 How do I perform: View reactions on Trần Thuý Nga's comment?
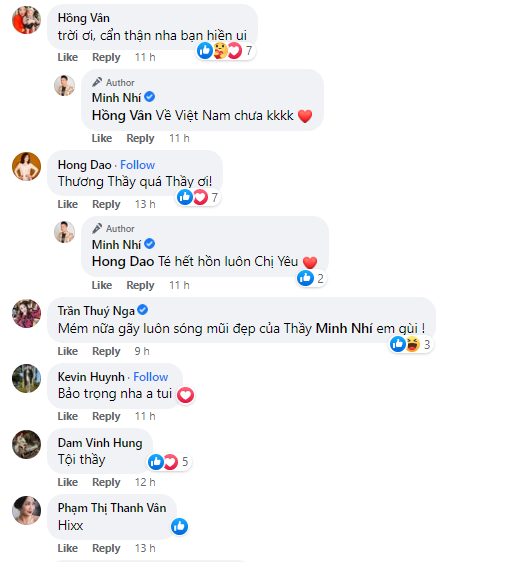point(411,344)
